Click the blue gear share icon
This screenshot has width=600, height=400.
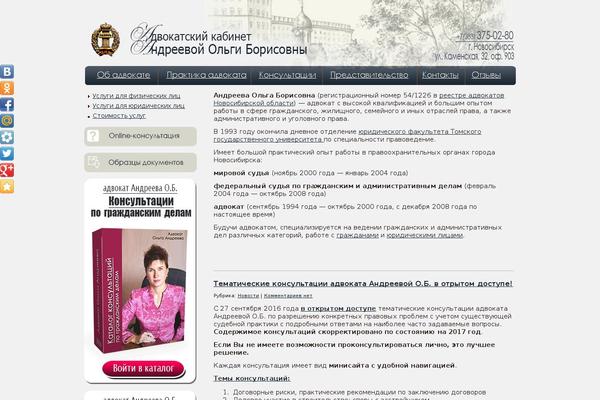pyautogui.click(x=7, y=137)
